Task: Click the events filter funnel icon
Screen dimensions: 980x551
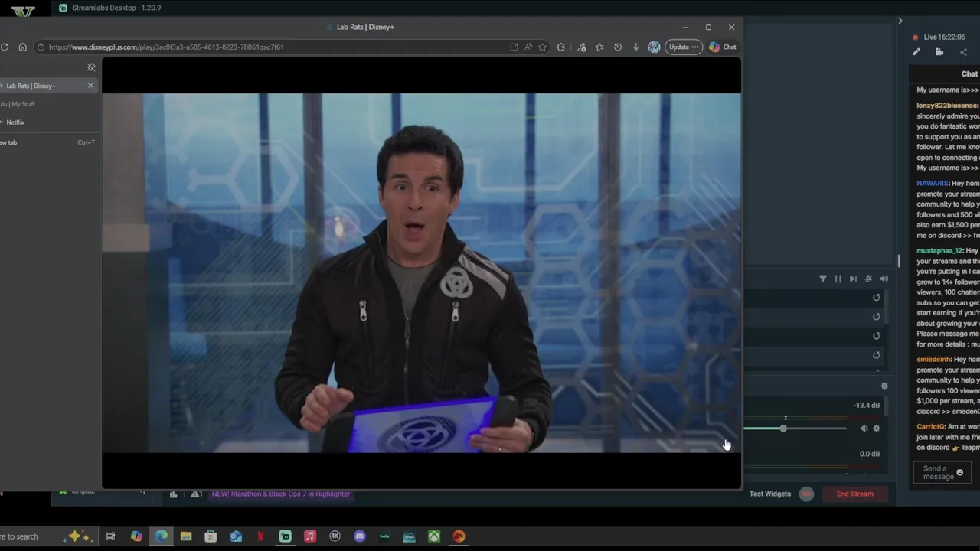Action: coord(823,279)
